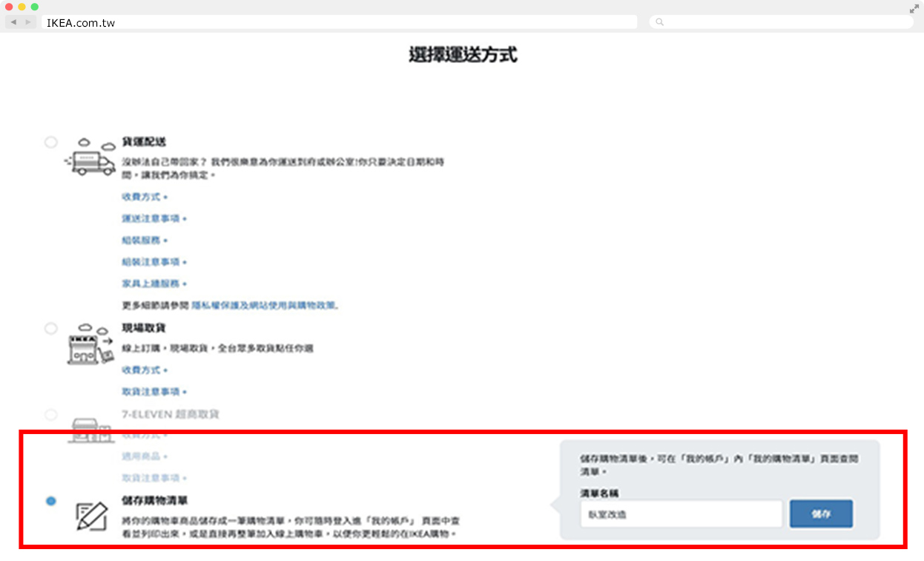Expand the 運送注意事項 section
This screenshot has width=924, height=561.
point(154,219)
